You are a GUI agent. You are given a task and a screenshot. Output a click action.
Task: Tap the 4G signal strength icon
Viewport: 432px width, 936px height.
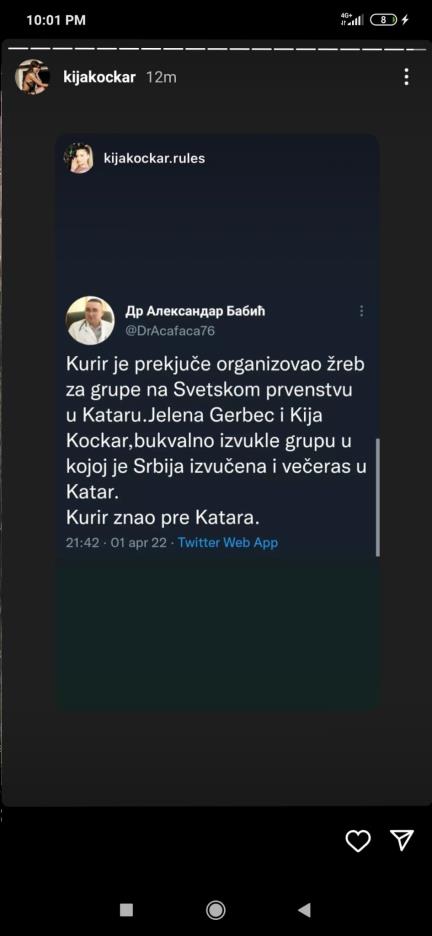(x=352, y=19)
